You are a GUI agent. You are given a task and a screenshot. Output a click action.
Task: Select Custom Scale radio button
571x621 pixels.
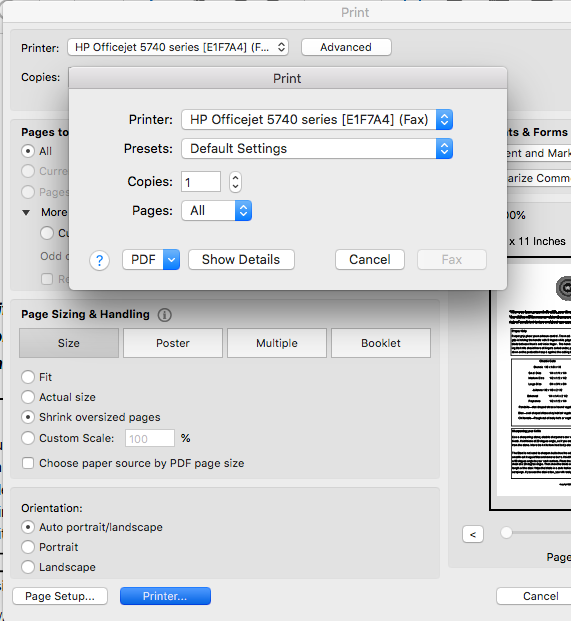click(x=28, y=438)
